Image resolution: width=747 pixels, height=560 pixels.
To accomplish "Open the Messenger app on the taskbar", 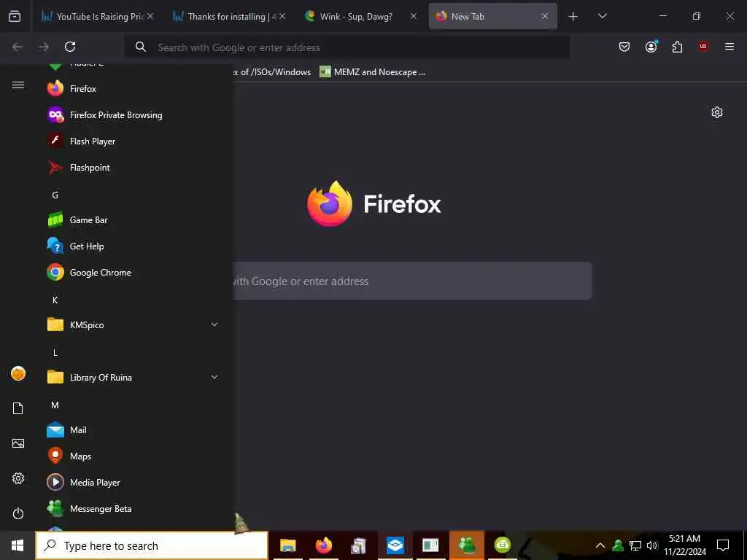I will pyautogui.click(x=467, y=545).
